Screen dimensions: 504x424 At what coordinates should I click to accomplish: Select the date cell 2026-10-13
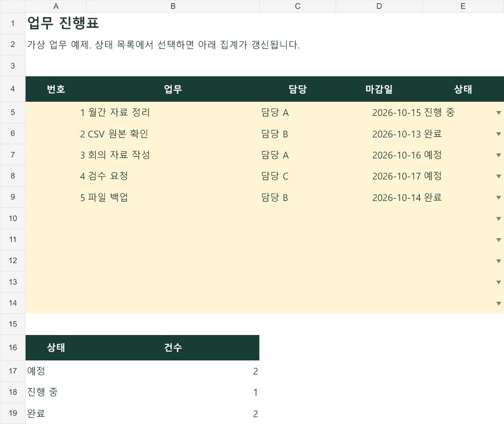379,134
